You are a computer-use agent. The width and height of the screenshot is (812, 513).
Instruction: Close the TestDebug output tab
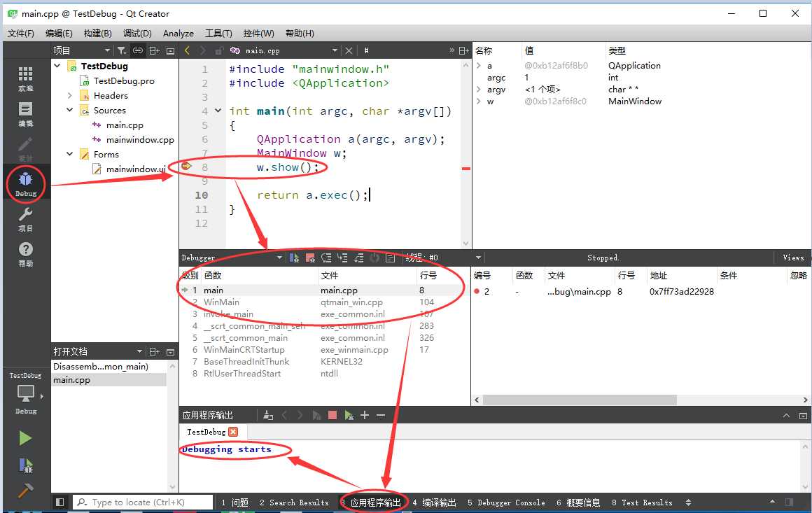tap(233, 432)
